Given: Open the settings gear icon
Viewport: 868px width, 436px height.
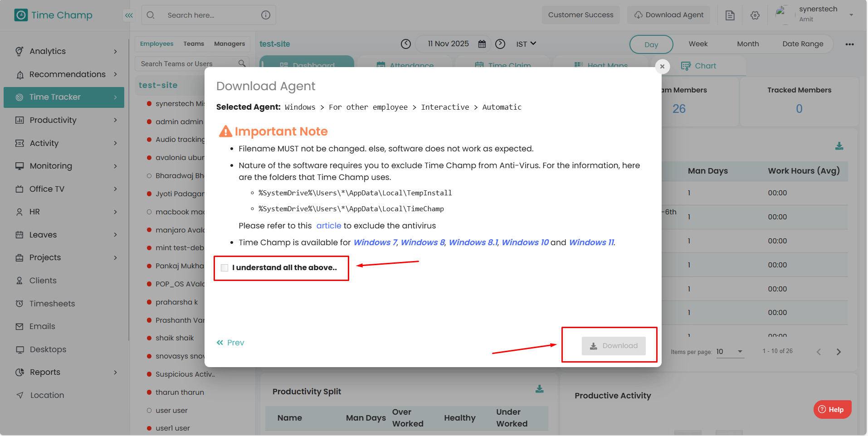Looking at the screenshot, I should tap(755, 15).
